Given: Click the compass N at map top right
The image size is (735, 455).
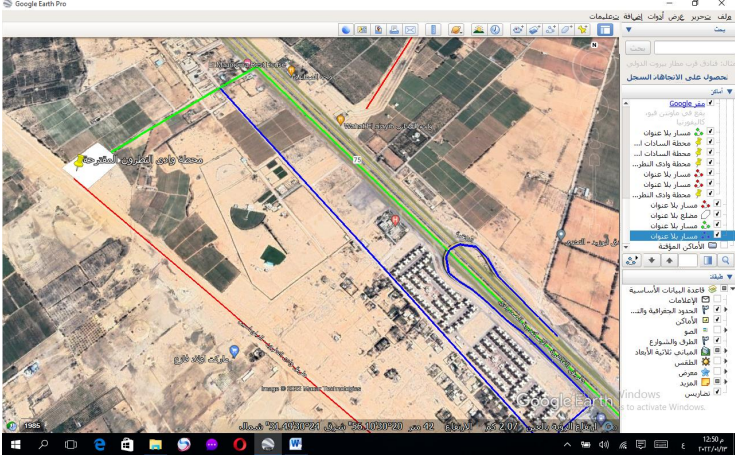Looking at the screenshot, I should tap(594, 45).
